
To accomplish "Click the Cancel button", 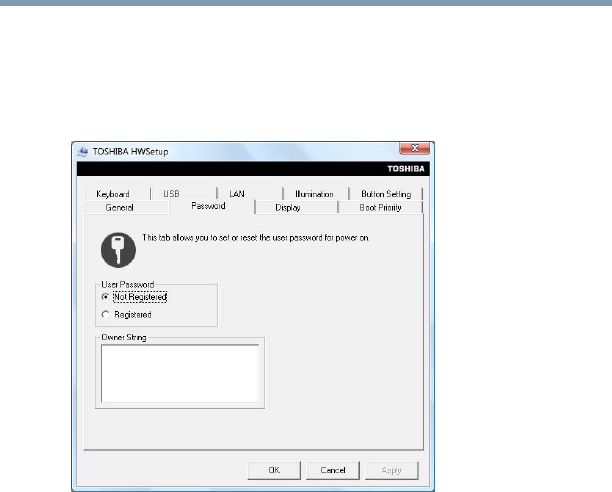I will pyautogui.click(x=333, y=471).
